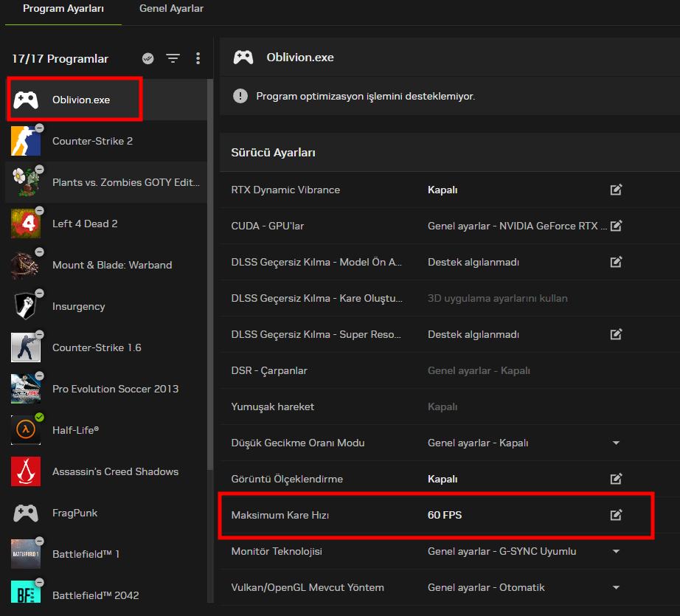Edit Maksimum Kare Hızı value
This screenshot has height=616, width=680.
coord(616,515)
